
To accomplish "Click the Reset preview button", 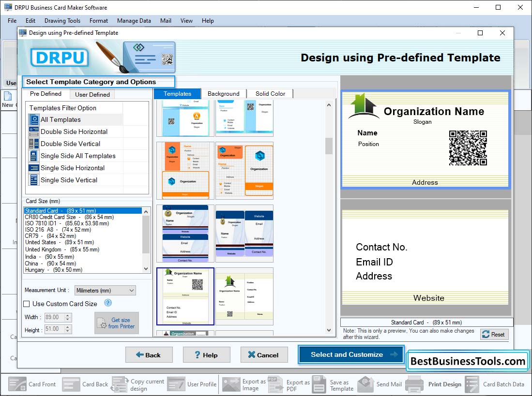I will pos(494,334).
